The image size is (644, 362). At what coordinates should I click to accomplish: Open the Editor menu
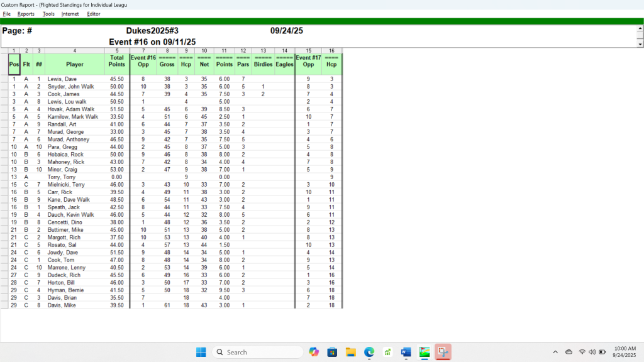coord(93,14)
